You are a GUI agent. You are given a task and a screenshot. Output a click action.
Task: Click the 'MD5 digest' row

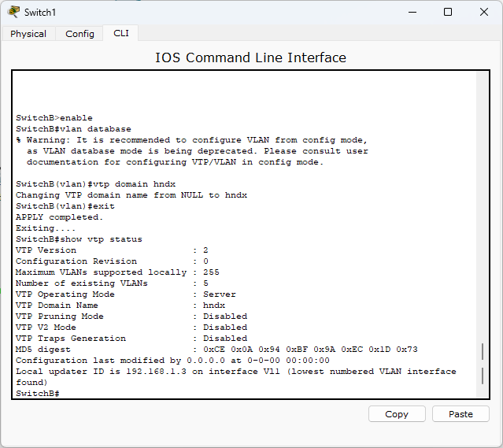[x=216, y=350]
